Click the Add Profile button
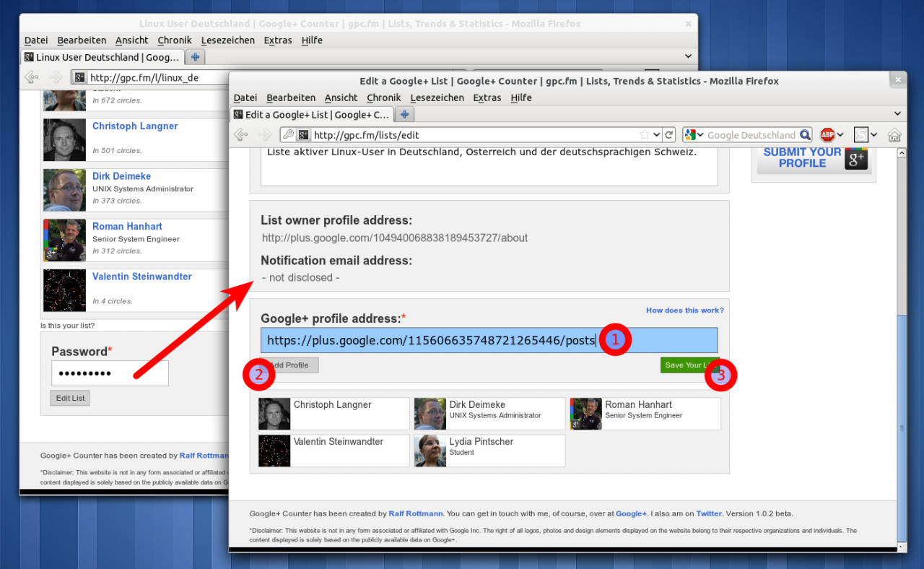This screenshot has width=924, height=569. (289, 365)
